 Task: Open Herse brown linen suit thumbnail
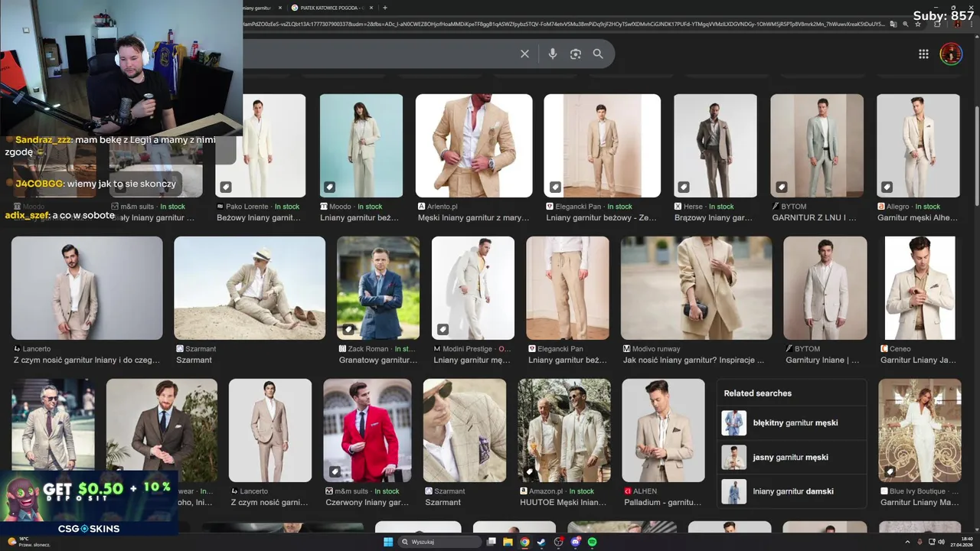point(715,145)
